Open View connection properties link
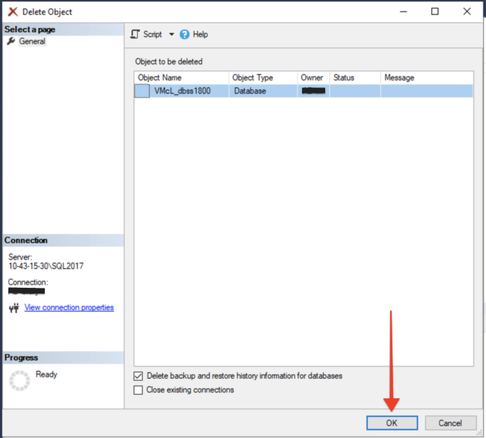The width and height of the screenshot is (486, 438). [x=69, y=307]
